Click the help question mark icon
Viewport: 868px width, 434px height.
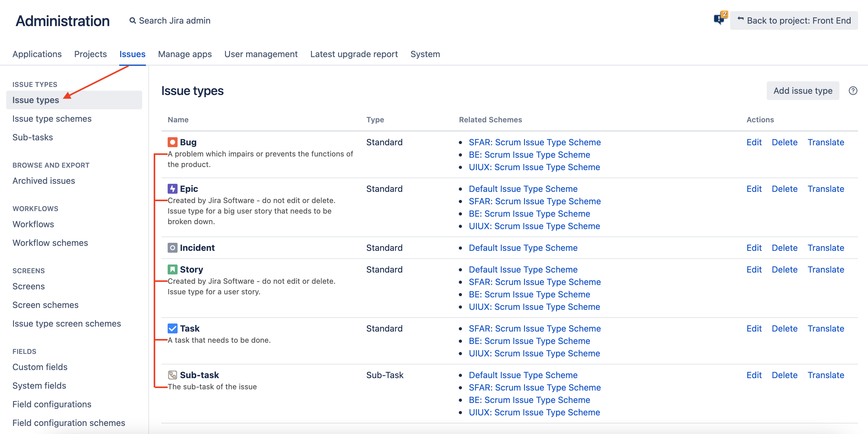[x=852, y=91]
